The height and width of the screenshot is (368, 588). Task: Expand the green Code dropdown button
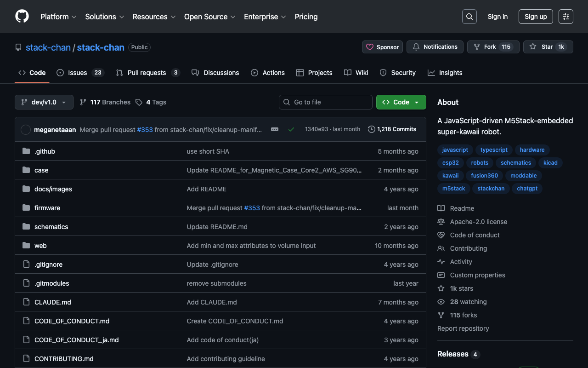pyautogui.click(x=401, y=102)
